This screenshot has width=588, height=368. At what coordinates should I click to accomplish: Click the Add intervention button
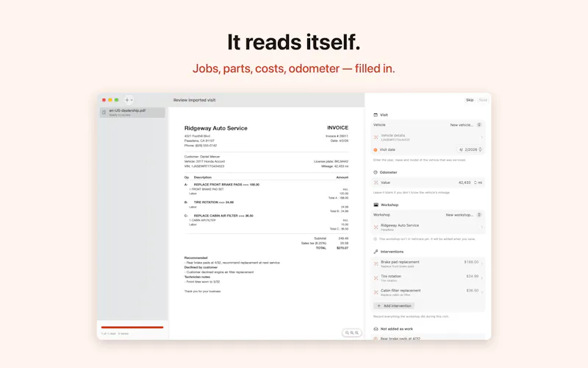pyautogui.click(x=394, y=305)
